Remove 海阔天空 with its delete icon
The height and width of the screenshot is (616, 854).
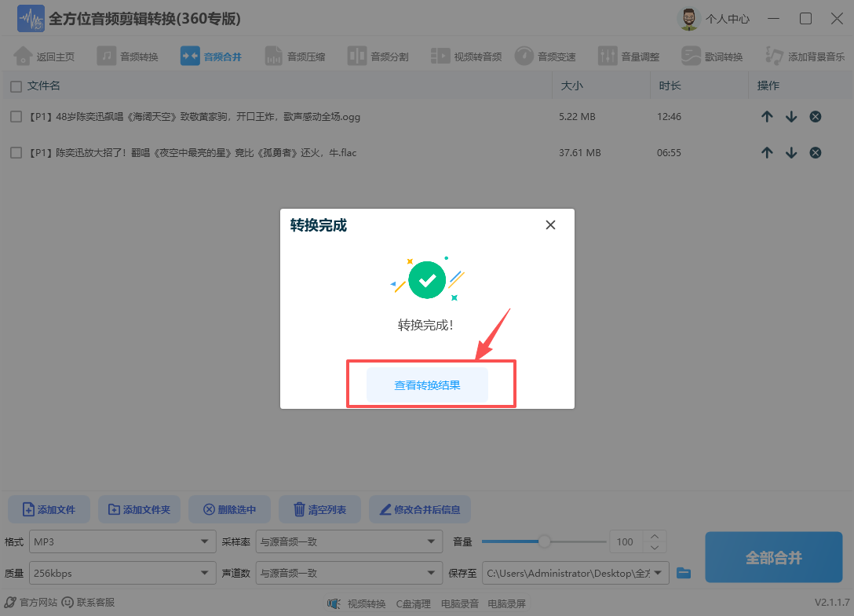click(x=815, y=116)
